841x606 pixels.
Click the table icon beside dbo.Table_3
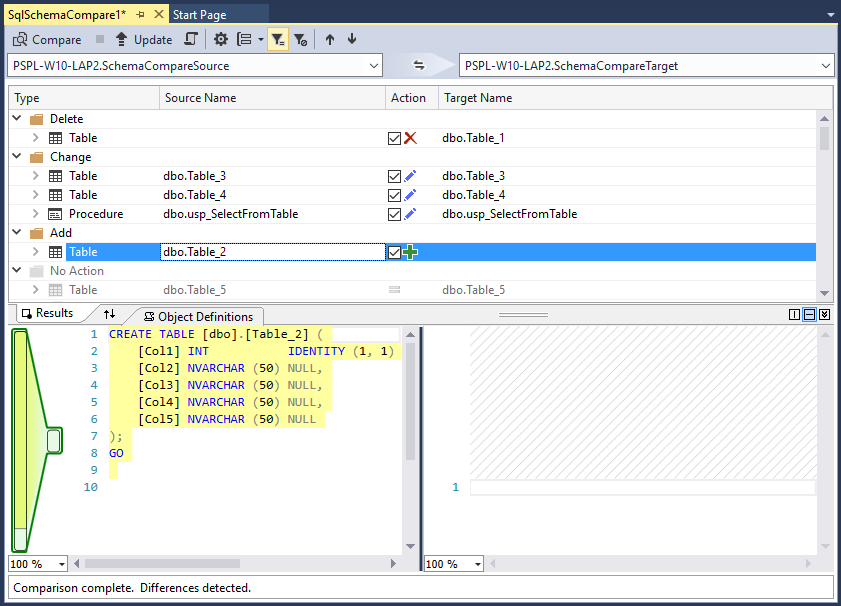[55, 176]
